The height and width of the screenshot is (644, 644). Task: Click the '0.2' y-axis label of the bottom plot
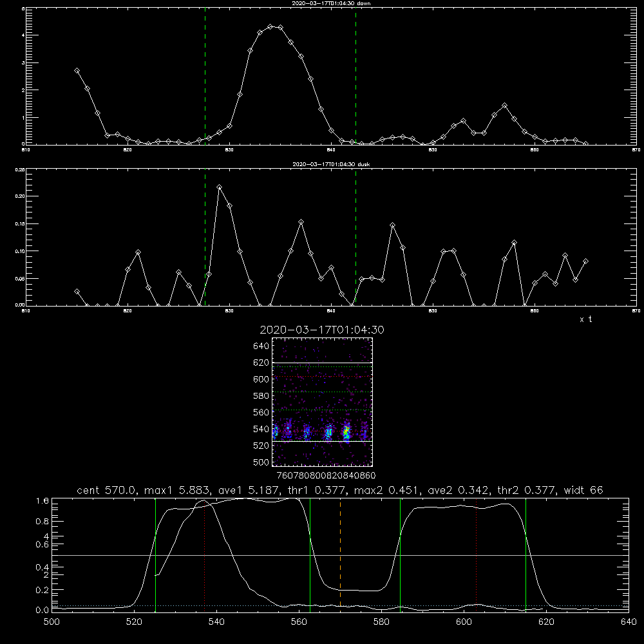43,590
